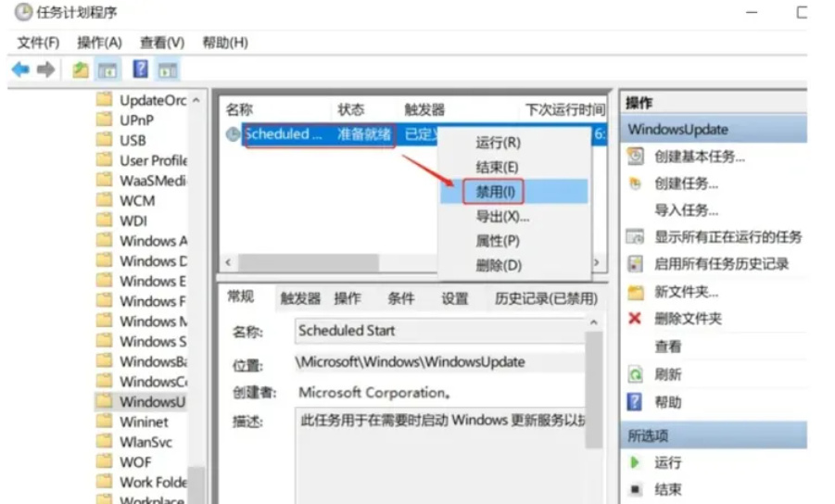The height and width of the screenshot is (504, 835).
Task: Open the 帮助(H) menu
Action: [x=225, y=43]
